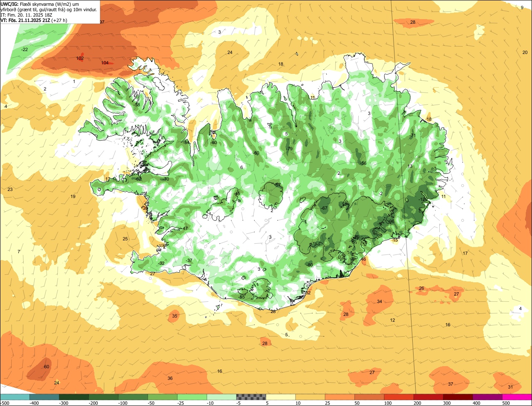
Task: Click the legend swatch between -300 and -200
Action: click(74, 397)
